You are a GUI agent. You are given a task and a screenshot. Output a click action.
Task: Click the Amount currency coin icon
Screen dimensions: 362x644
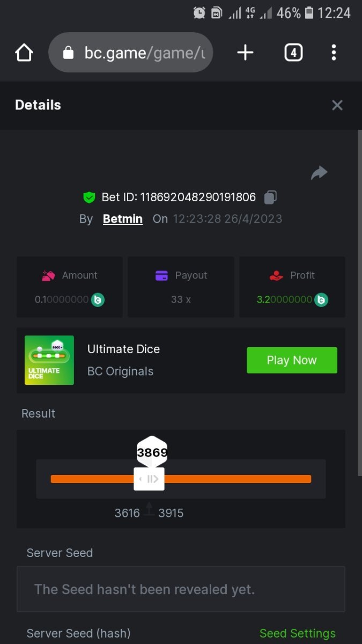98,299
